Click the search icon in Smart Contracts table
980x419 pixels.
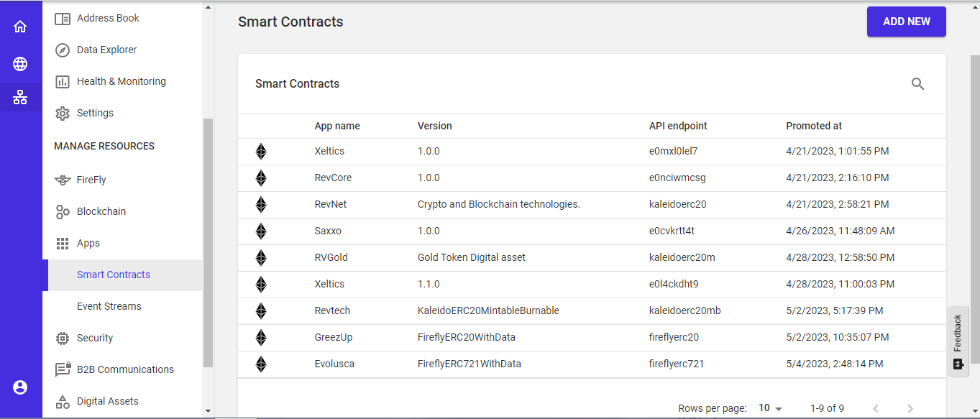click(x=917, y=84)
